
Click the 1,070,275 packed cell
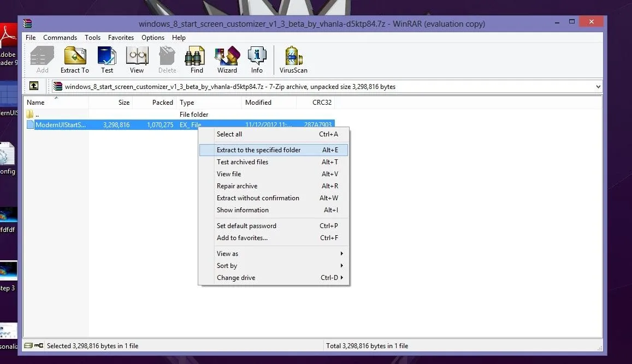point(160,125)
